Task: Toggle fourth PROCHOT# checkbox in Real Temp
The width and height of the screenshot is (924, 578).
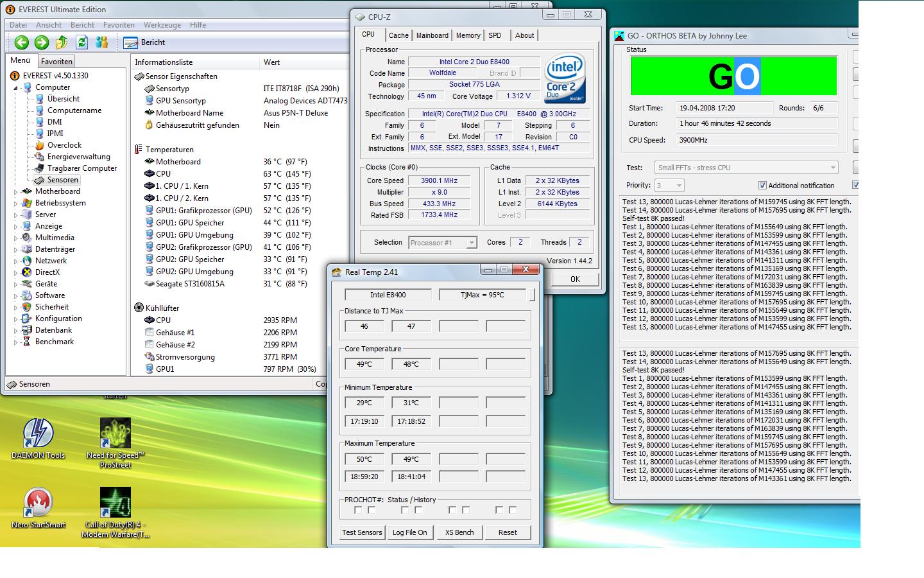Action: tap(418, 510)
